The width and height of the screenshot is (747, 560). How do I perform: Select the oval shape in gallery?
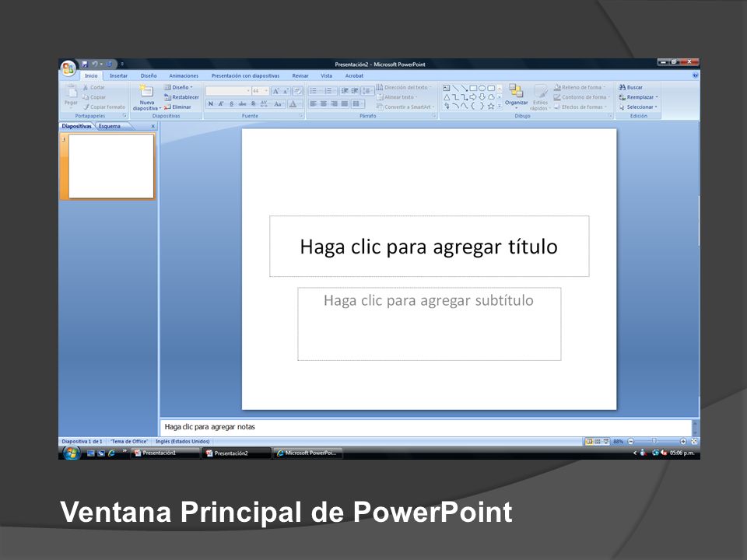(x=482, y=88)
